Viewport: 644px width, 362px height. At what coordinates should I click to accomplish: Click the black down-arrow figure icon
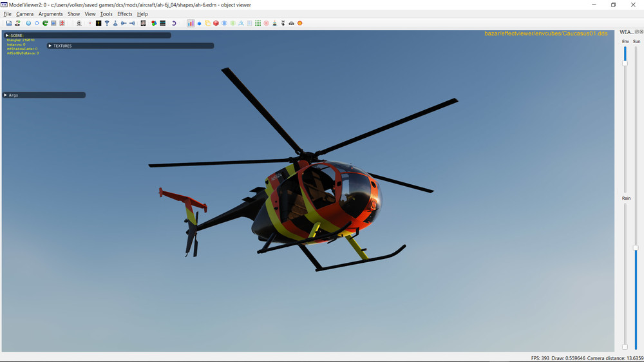[283, 23]
